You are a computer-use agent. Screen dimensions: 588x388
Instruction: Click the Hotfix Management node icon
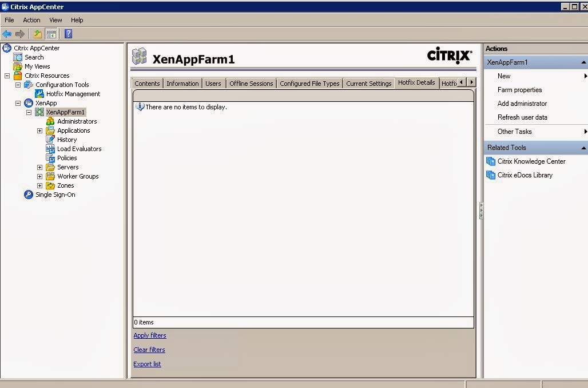click(x=39, y=94)
